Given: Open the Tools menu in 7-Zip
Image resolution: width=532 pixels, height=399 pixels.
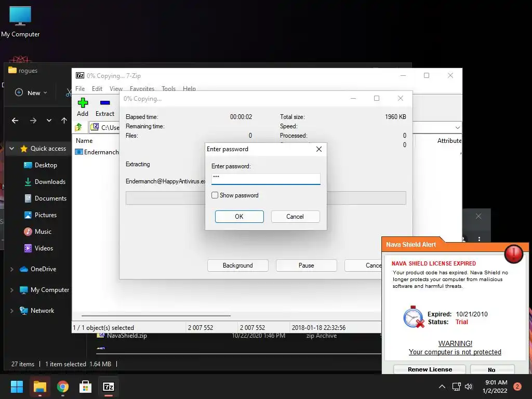Looking at the screenshot, I should tap(169, 88).
